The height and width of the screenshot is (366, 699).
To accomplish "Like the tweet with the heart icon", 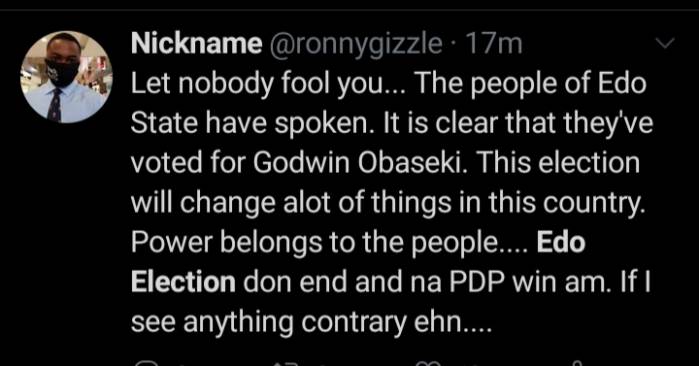I will (429, 363).
